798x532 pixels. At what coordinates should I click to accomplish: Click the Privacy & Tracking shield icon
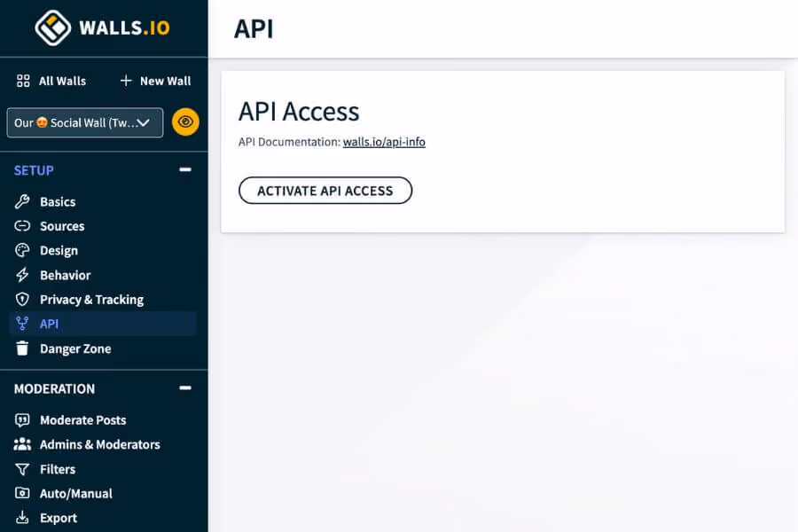coord(22,300)
